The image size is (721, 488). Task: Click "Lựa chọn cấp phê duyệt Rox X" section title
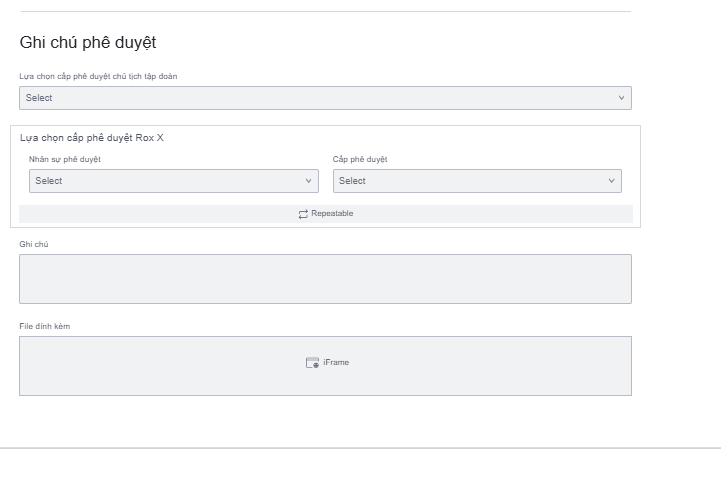coord(92,138)
